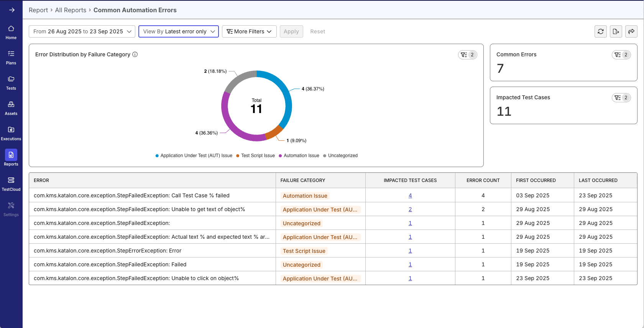Open TestCloud from the sidebar
Image resolution: width=644 pixels, height=328 pixels.
[x=11, y=184]
